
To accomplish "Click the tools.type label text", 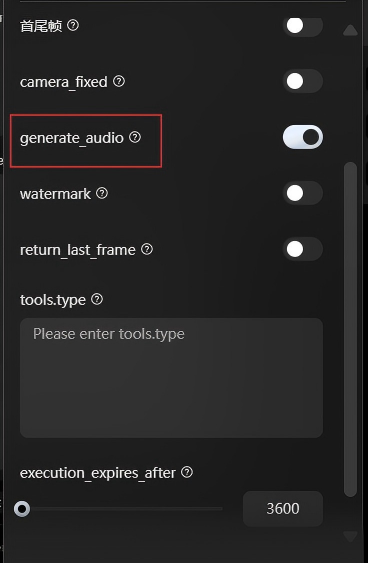I will click(53, 300).
